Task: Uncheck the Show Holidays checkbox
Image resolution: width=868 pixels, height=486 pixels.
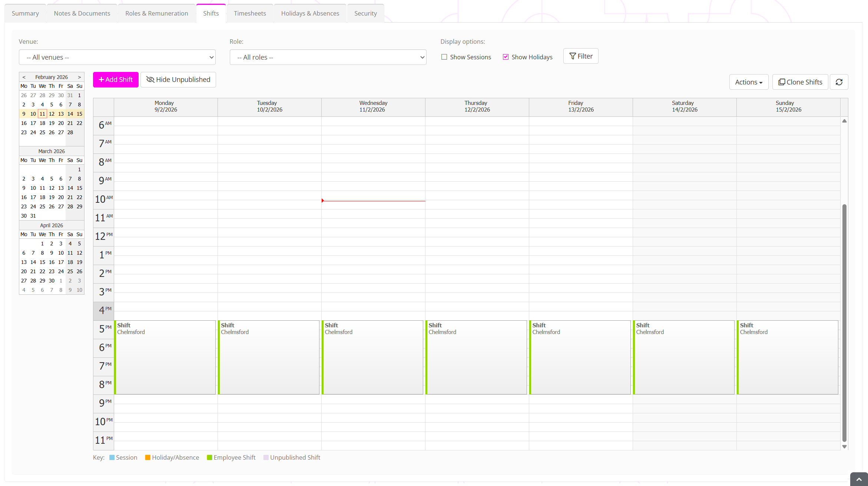Action: click(506, 57)
